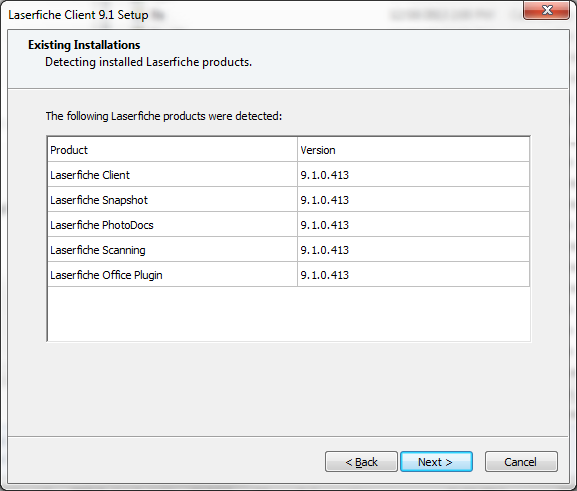Screen dimensions: 577x491
Task: Close the setup window
Action: pyautogui.click(x=546, y=10)
